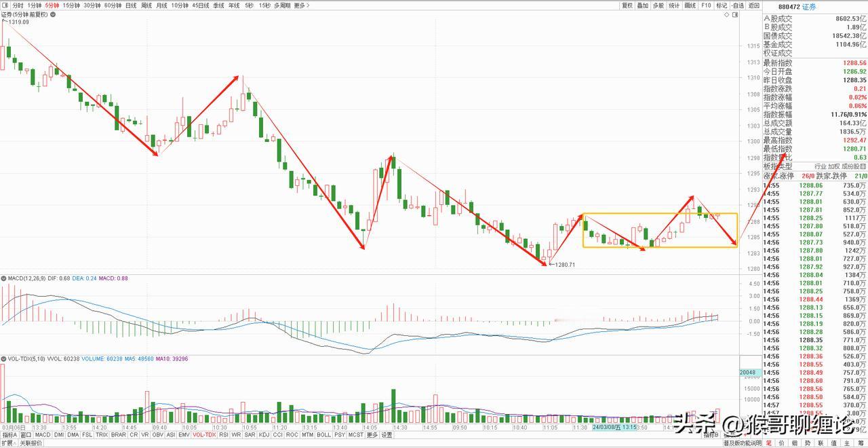Select the 5秒 period
This screenshot has width=868, height=448.
249,5
